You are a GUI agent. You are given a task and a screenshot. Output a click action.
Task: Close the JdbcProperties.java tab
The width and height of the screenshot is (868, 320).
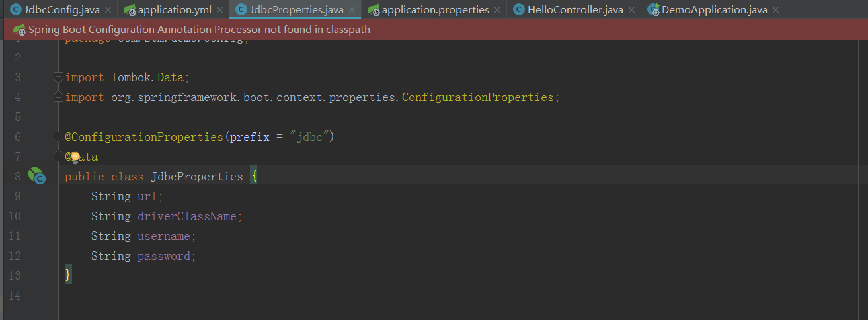[x=352, y=10]
